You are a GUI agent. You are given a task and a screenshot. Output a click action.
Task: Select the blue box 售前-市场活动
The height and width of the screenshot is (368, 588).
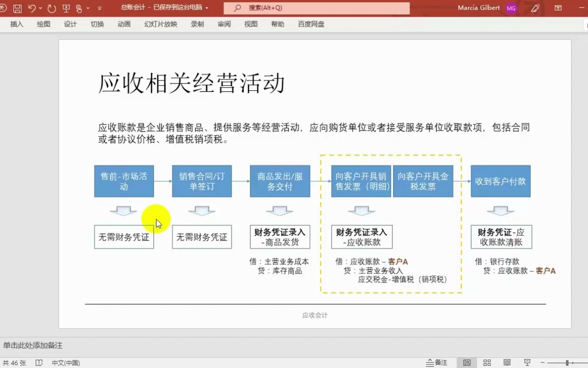point(124,181)
